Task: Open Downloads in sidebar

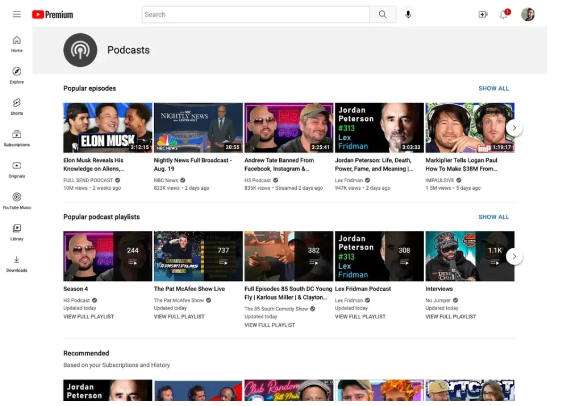Action: (17, 264)
